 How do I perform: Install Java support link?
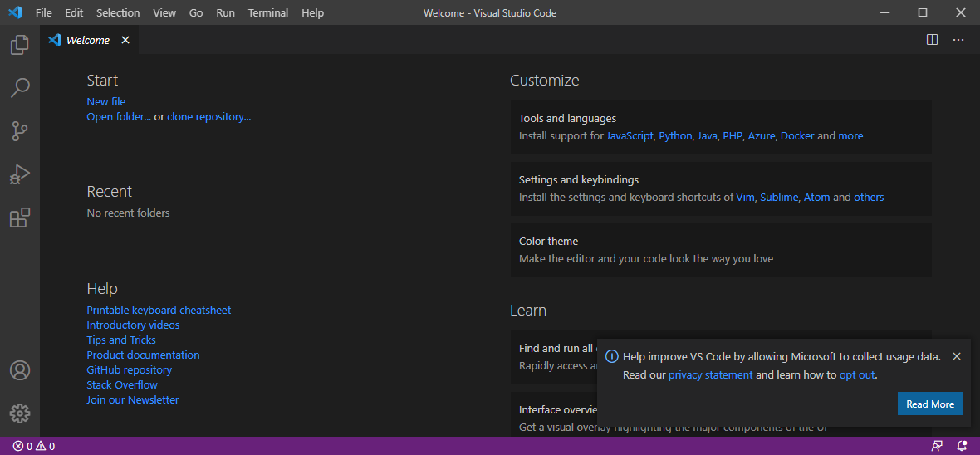coord(708,135)
